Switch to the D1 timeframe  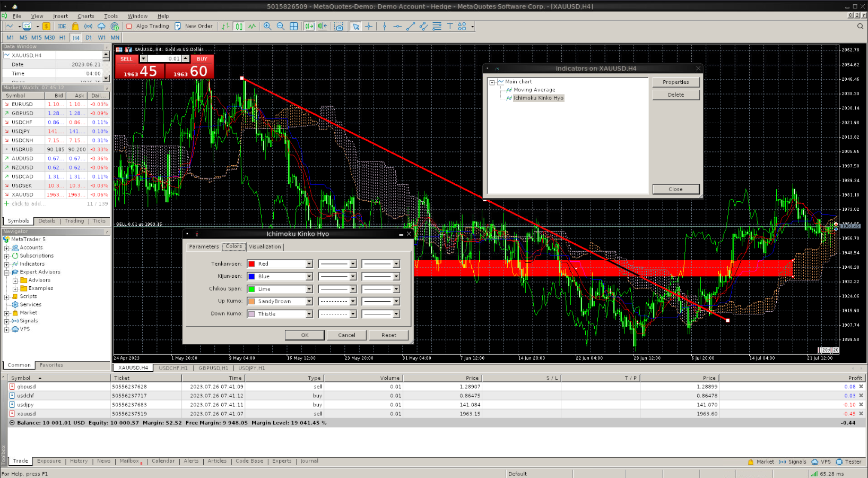89,38
